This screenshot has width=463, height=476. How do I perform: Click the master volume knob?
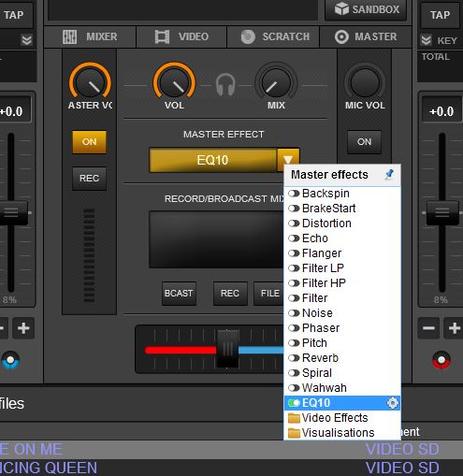90,82
